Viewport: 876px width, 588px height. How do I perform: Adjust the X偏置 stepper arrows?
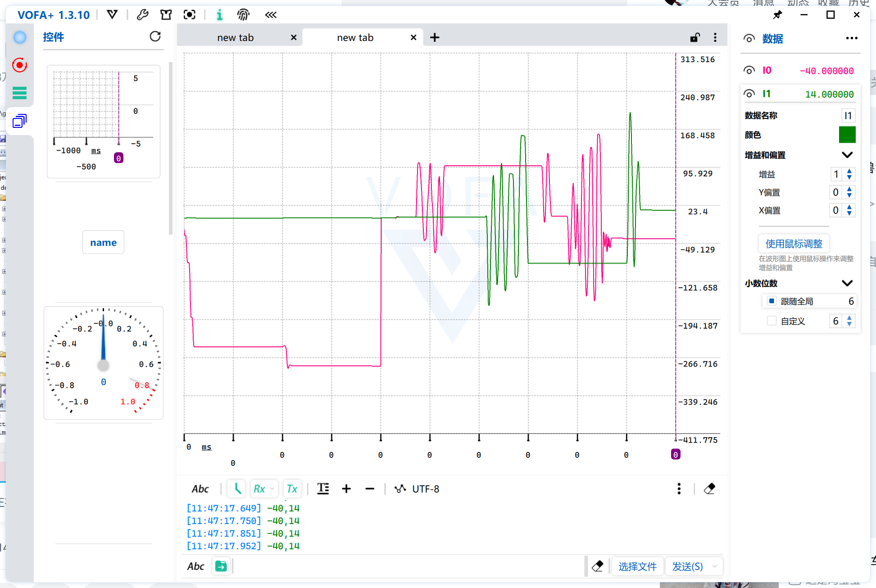point(849,210)
